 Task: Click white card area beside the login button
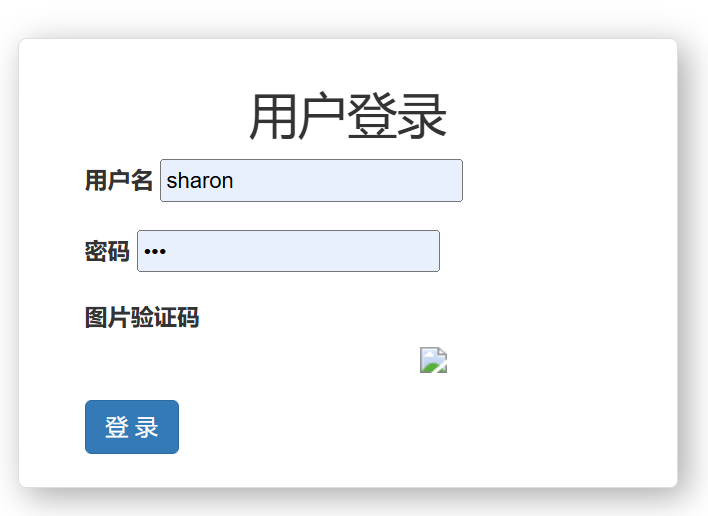[406, 427]
